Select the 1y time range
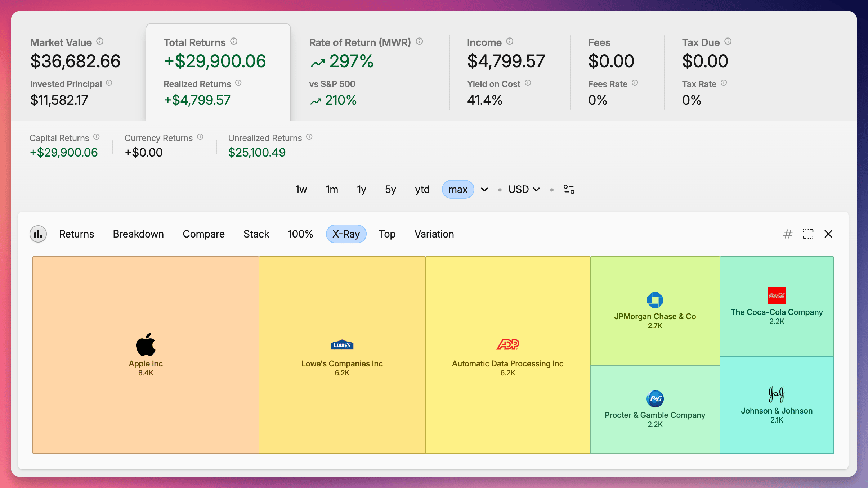Image resolution: width=868 pixels, height=488 pixels. (362, 189)
